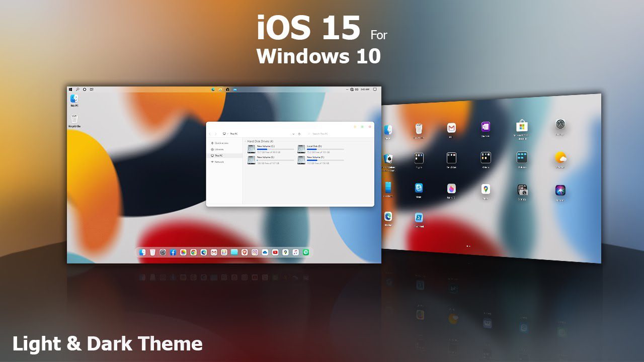
Task: Click the Explorer refresh button
Action: click(299, 134)
